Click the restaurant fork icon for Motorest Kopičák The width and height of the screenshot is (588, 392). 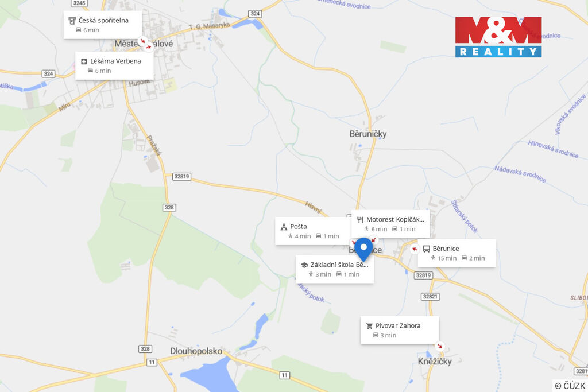(x=360, y=220)
